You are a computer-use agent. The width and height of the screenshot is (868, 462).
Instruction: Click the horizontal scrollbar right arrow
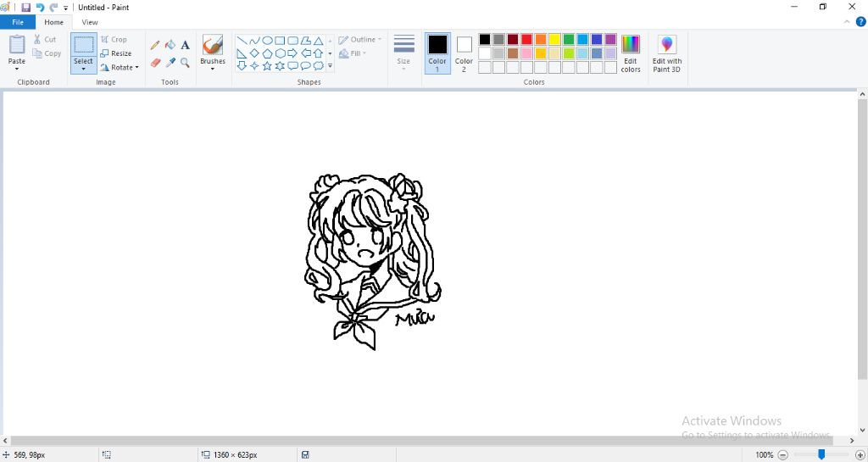[853, 441]
